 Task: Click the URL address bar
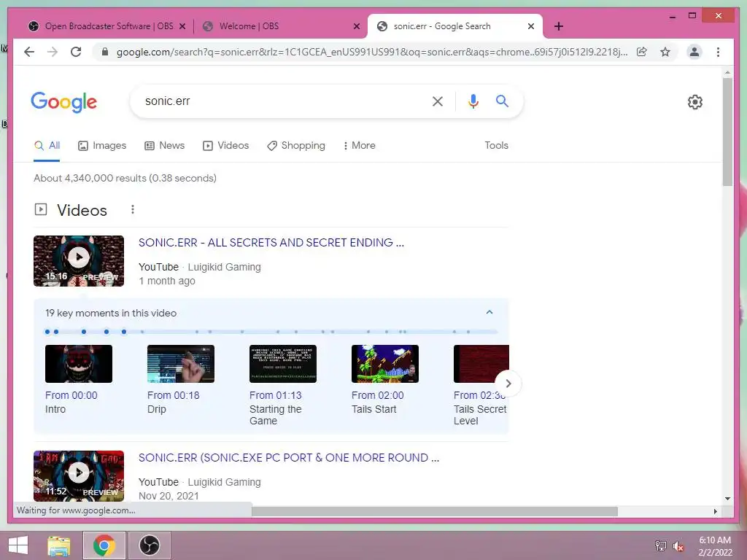(371, 52)
